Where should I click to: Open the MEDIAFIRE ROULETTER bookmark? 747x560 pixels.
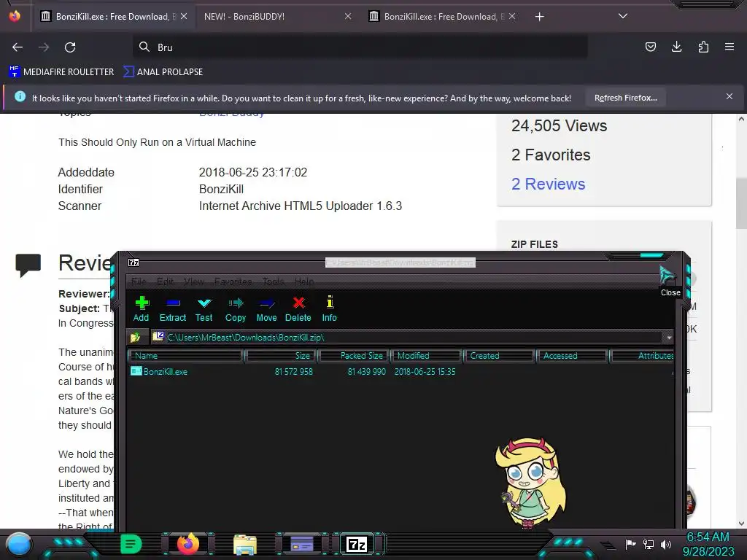pos(61,72)
